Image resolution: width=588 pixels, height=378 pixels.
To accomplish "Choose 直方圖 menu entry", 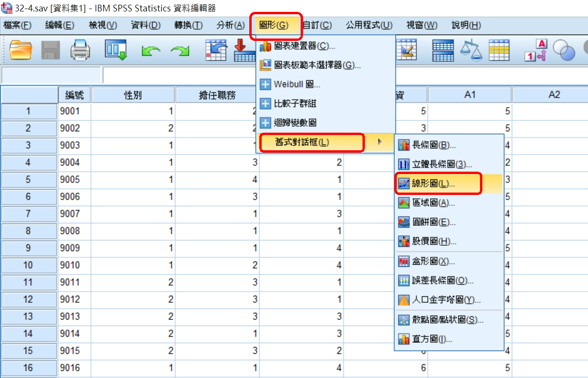I will tap(431, 339).
